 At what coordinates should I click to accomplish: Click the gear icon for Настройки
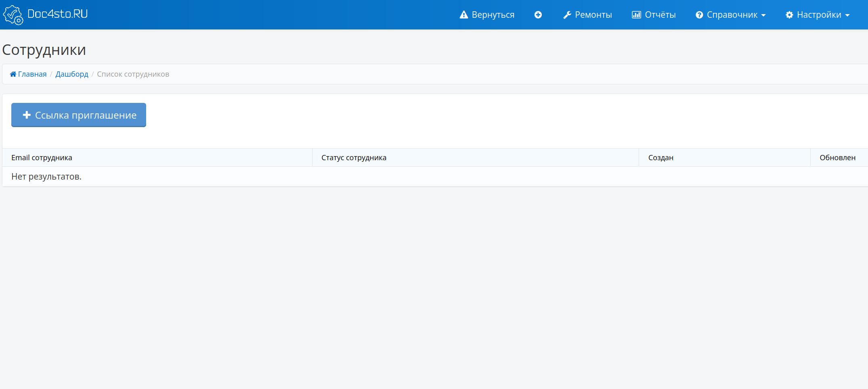[789, 15]
